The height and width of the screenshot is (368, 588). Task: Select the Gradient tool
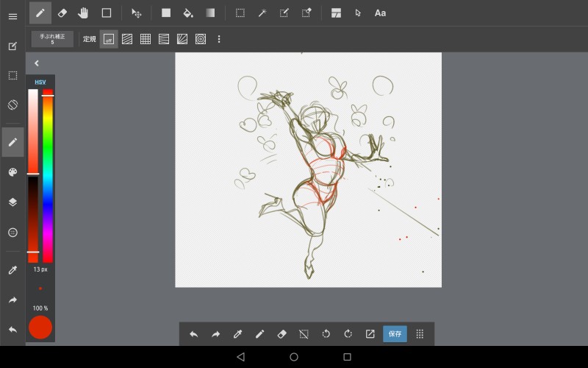coord(210,13)
